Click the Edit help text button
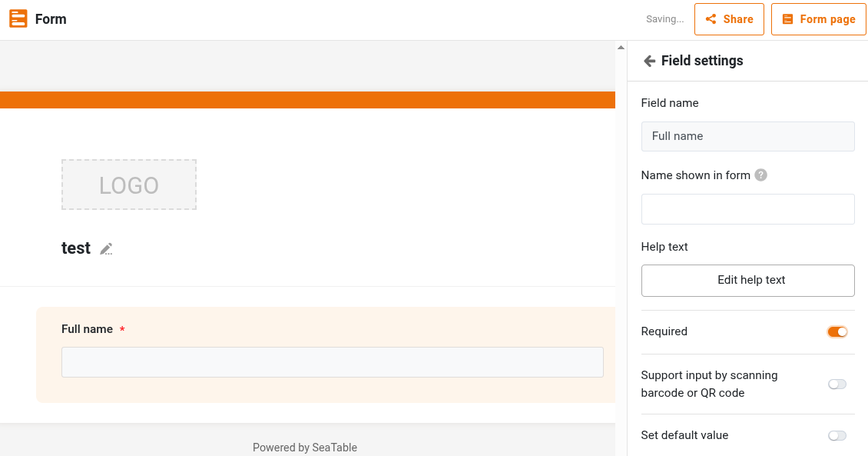 click(x=747, y=281)
